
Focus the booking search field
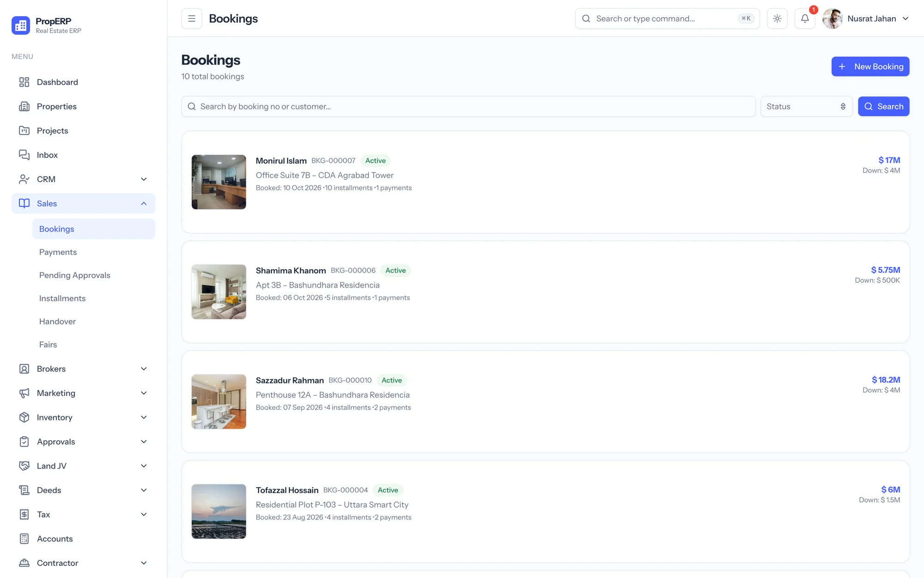pyautogui.click(x=468, y=106)
